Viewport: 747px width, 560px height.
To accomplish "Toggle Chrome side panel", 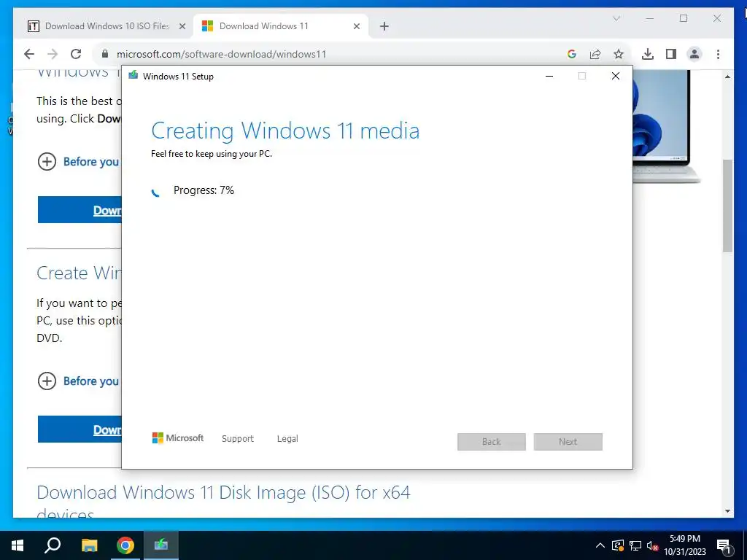I will [671, 54].
